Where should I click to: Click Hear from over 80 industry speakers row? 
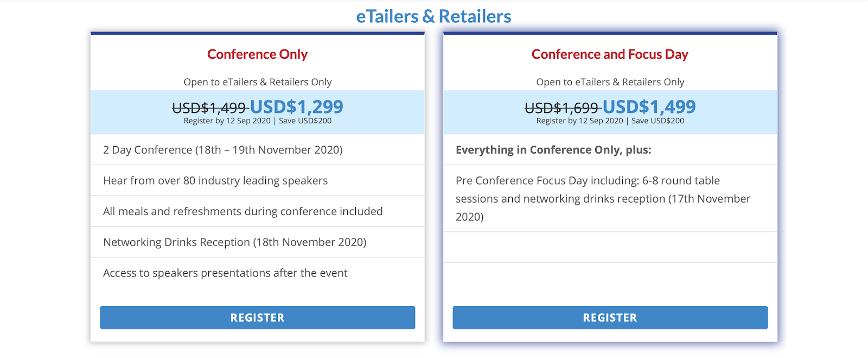point(258,180)
